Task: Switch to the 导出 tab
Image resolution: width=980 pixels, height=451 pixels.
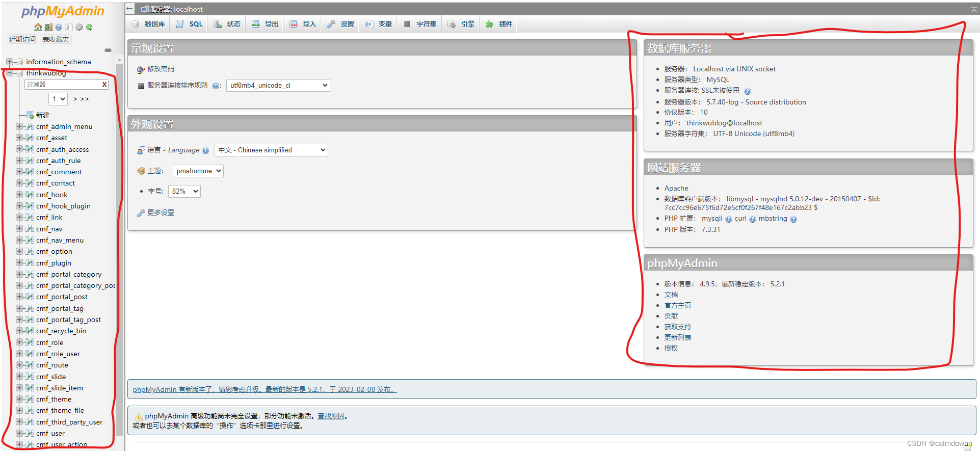Action: 265,24
